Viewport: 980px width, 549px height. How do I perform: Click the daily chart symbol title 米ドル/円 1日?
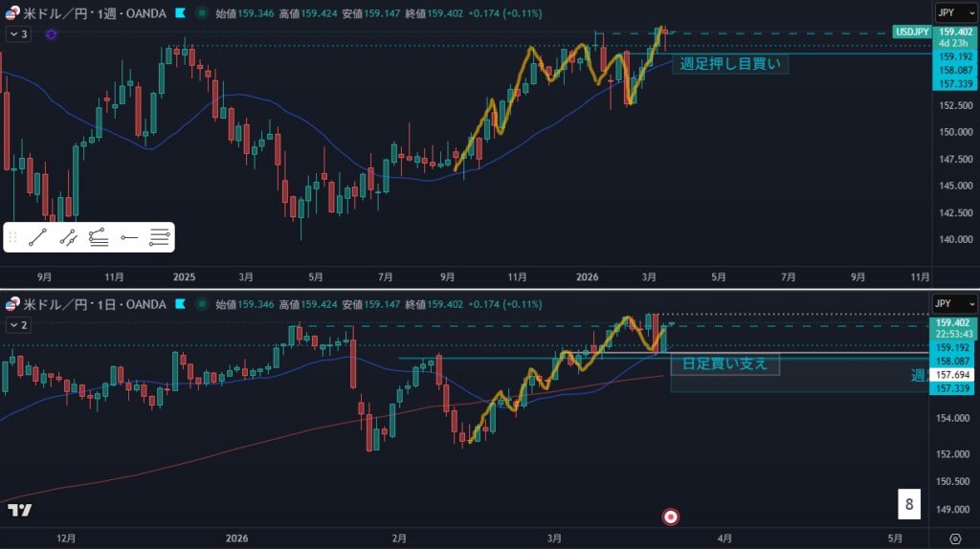[x=94, y=304]
